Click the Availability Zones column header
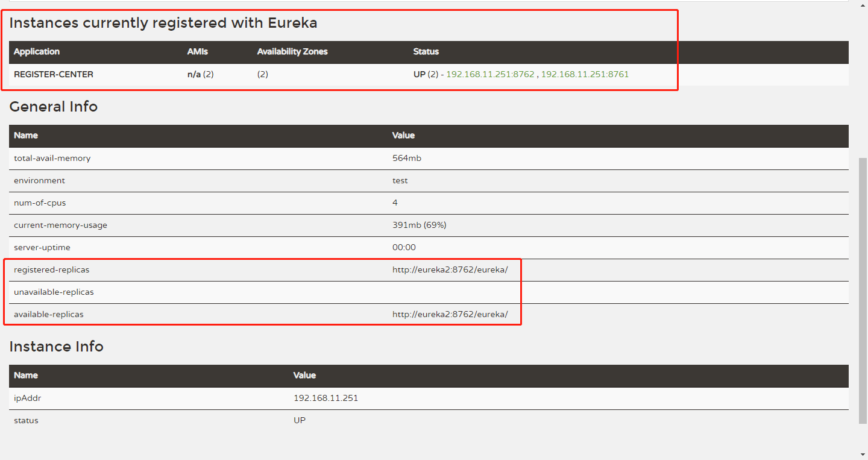The image size is (868, 460). 292,52
